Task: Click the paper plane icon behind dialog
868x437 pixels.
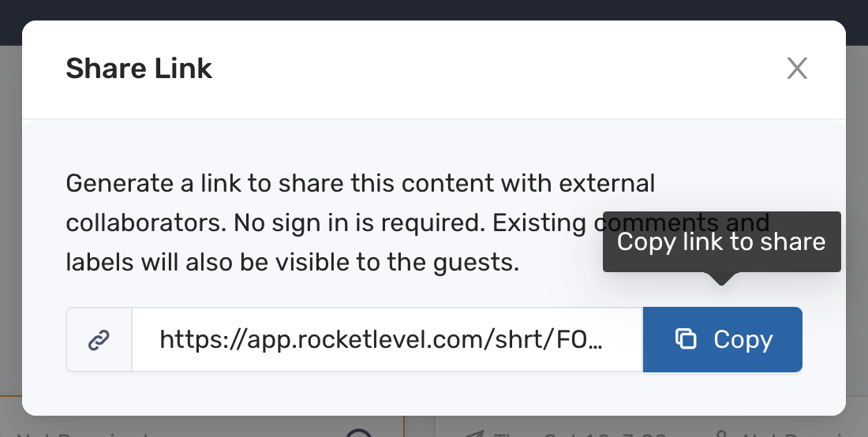Action: click(x=475, y=433)
